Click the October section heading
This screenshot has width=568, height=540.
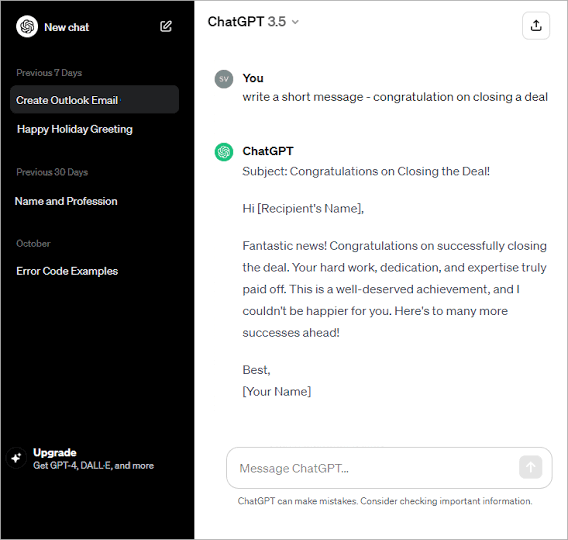click(x=33, y=243)
